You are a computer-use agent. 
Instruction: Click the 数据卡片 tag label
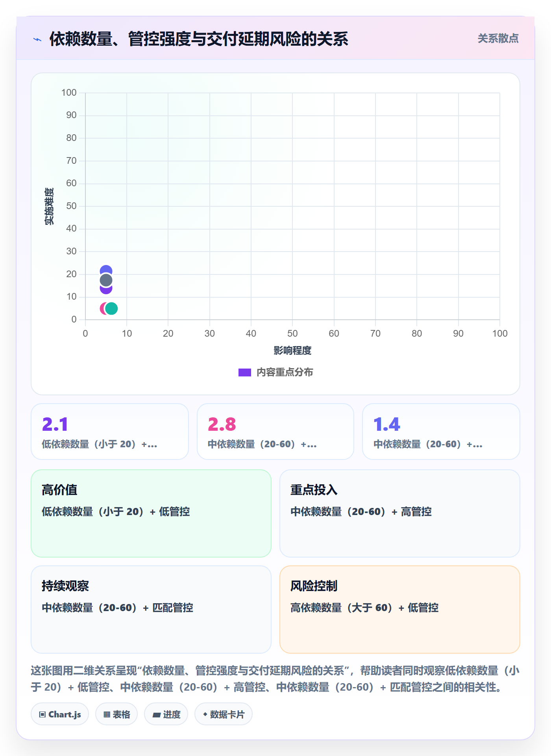[x=227, y=715]
